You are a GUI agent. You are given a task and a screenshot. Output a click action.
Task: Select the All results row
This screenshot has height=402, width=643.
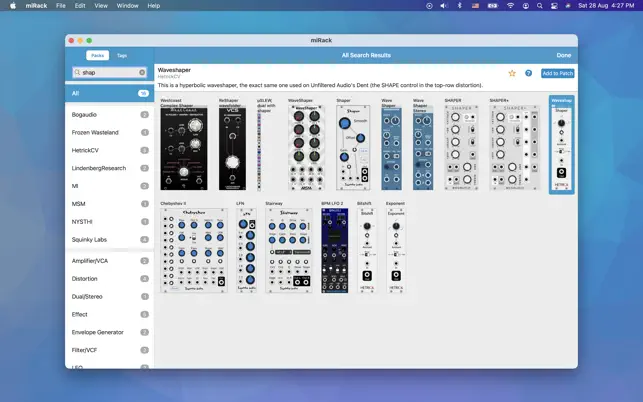(x=109, y=94)
